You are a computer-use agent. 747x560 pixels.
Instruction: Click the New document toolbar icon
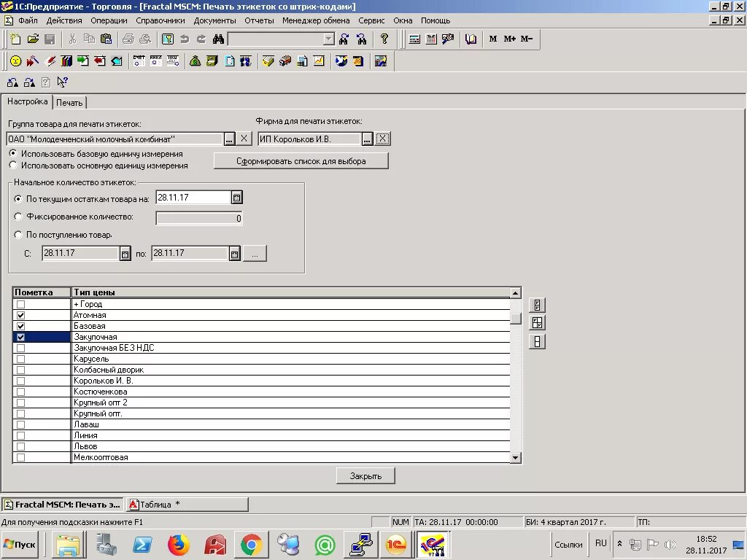tap(16, 39)
